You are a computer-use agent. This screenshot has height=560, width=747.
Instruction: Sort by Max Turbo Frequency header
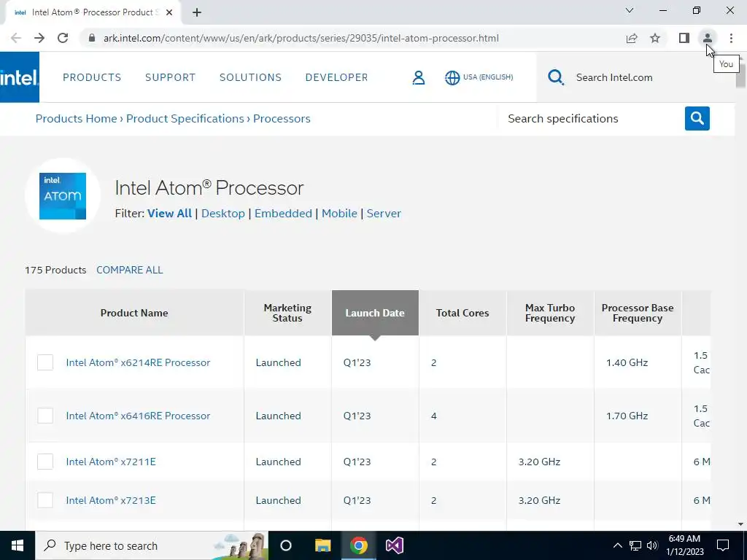[550, 313]
